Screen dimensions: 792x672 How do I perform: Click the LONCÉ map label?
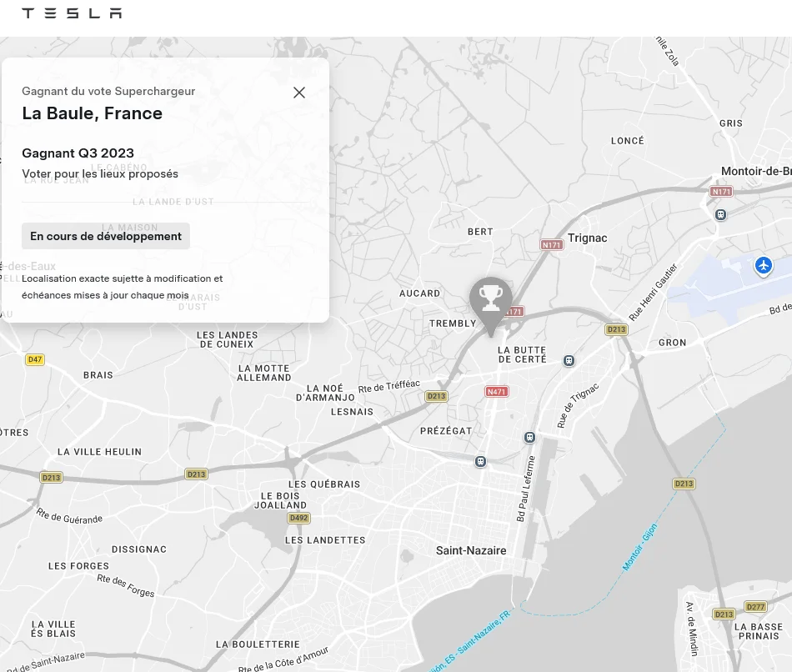(627, 141)
